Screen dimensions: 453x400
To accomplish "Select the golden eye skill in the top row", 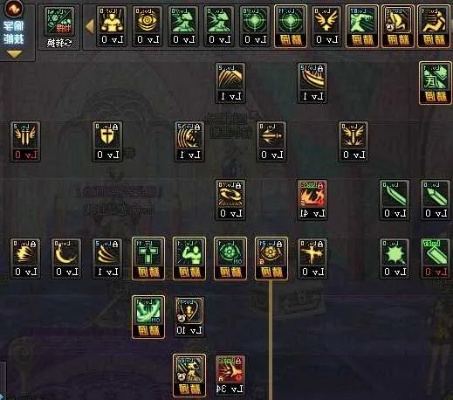I will click(147, 26).
